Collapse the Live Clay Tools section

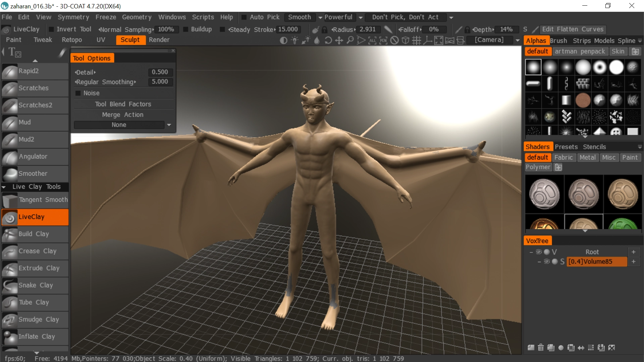[x=4, y=187]
